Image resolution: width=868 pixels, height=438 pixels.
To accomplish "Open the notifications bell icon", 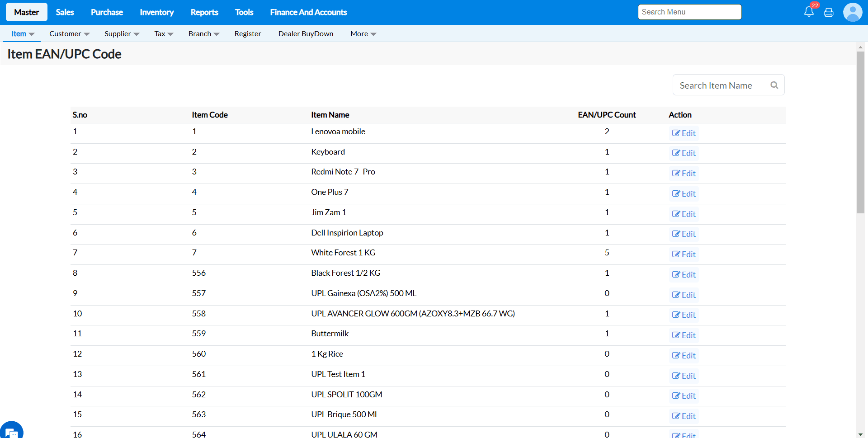I will pos(809,12).
